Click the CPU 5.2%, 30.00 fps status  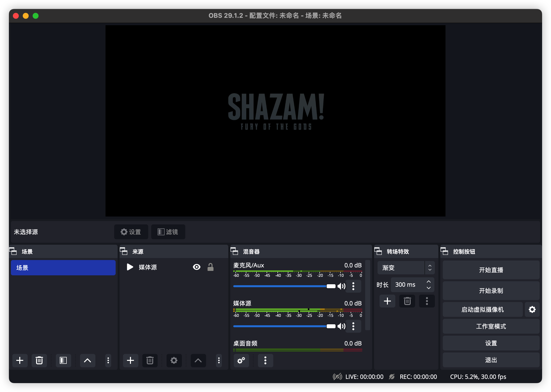pyautogui.click(x=478, y=377)
